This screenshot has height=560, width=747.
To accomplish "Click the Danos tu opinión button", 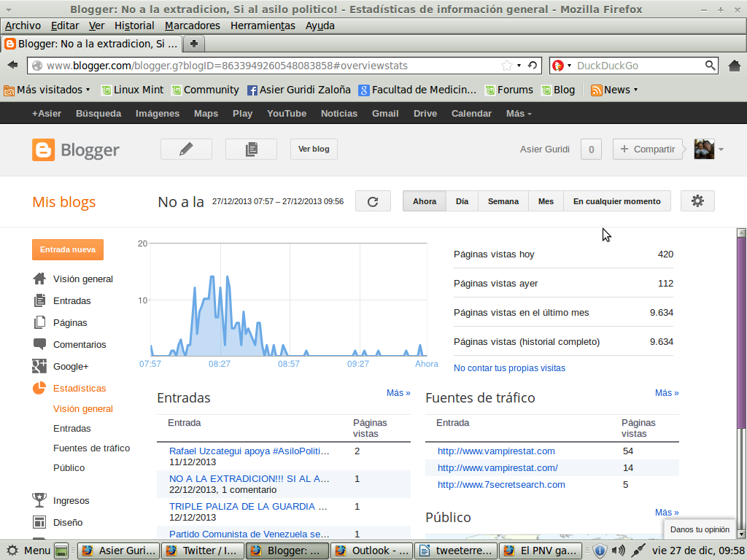I will point(700,529).
